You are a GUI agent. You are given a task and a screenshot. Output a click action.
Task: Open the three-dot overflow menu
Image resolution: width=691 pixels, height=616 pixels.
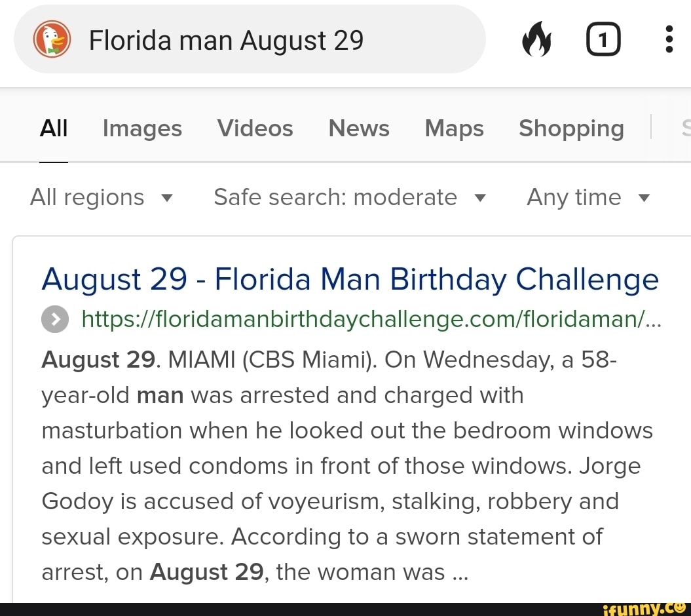pos(669,39)
